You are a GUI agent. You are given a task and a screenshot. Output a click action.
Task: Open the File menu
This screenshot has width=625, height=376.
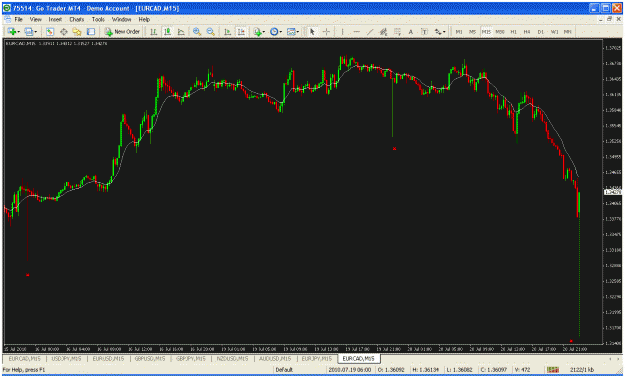click(x=19, y=19)
